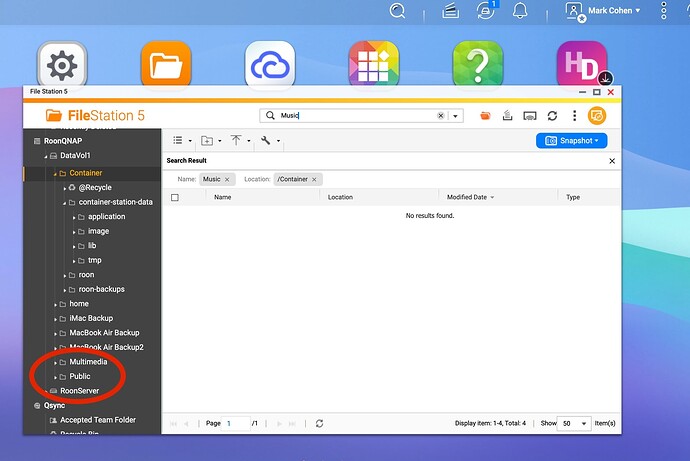Clear the Music search text
The width and height of the screenshot is (690, 461).
point(440,116)
